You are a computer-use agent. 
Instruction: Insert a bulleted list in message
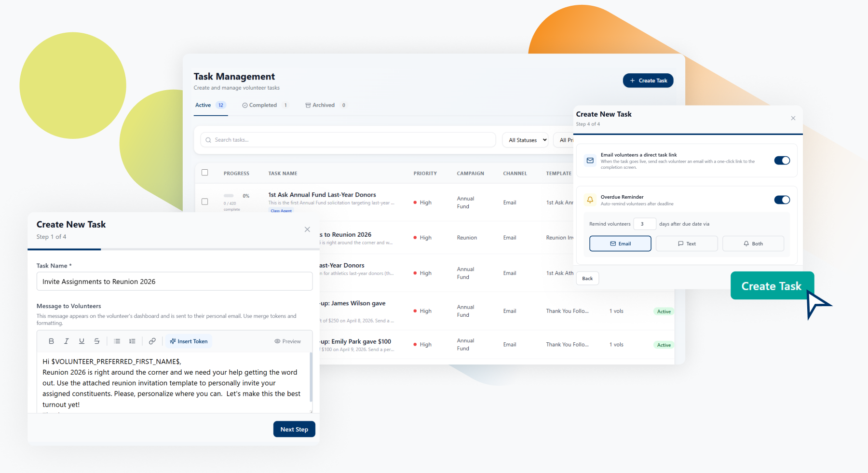pos(117,341)
